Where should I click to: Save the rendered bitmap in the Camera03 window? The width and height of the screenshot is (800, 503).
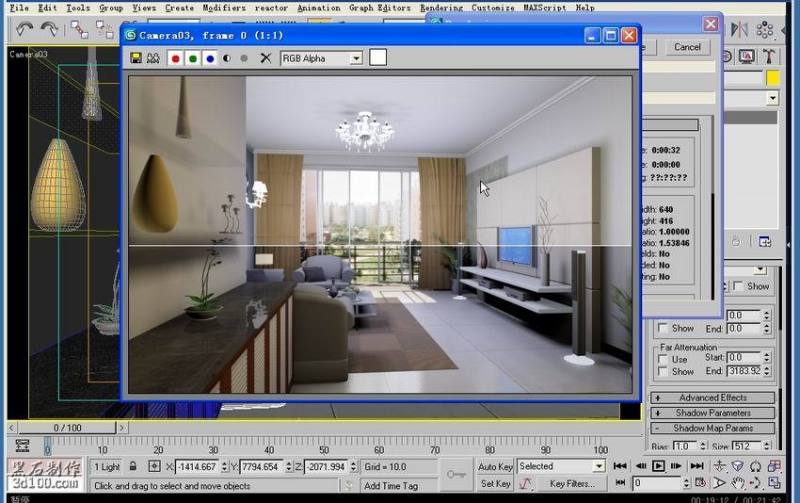[x=136, y=58]
